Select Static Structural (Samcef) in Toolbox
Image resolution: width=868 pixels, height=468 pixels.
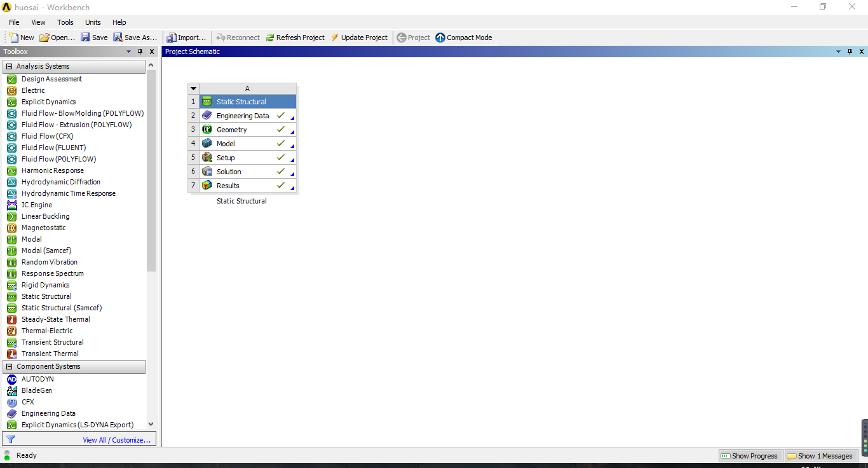(62, 308)
